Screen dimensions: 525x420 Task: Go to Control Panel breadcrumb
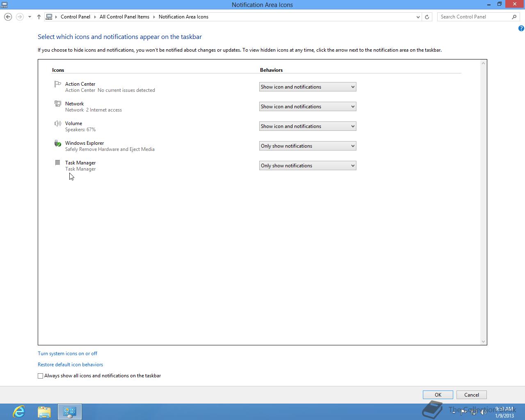tap(75, 17)
